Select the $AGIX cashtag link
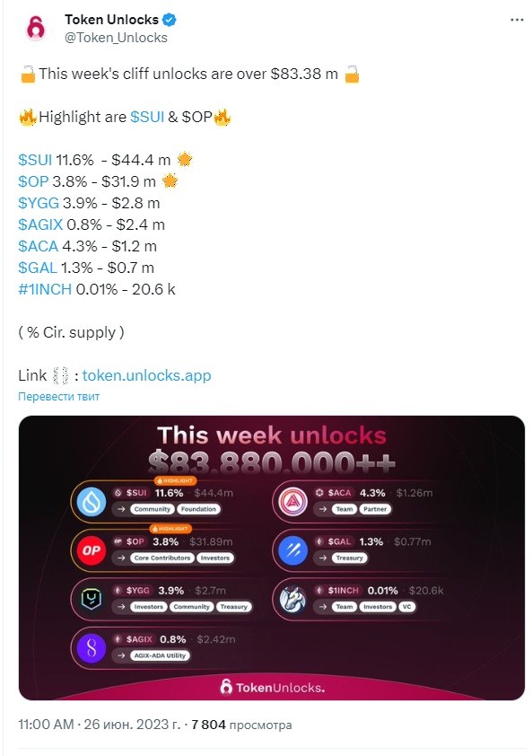532x756 pixels. pyautogui.click(x=40, y=224)
